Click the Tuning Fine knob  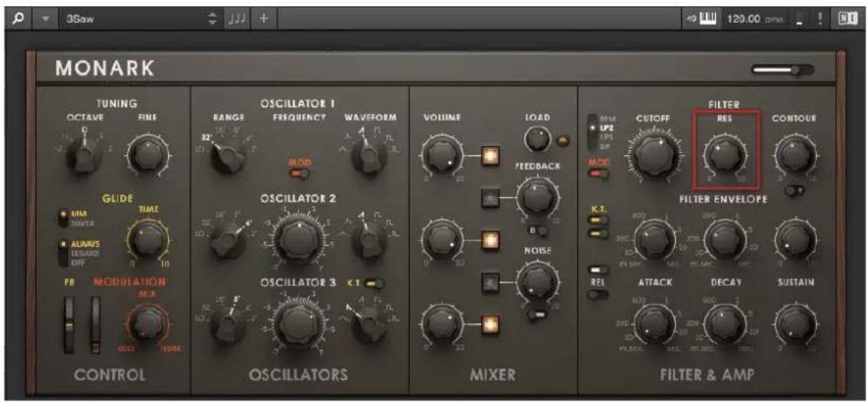[x=148, y=155]
